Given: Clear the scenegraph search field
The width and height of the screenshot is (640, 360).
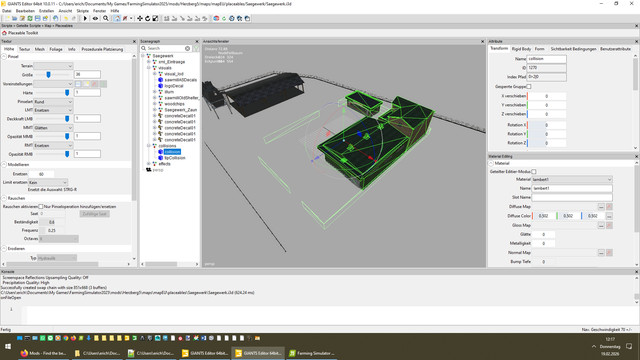Looking at the screenshot, I should 187,48.
